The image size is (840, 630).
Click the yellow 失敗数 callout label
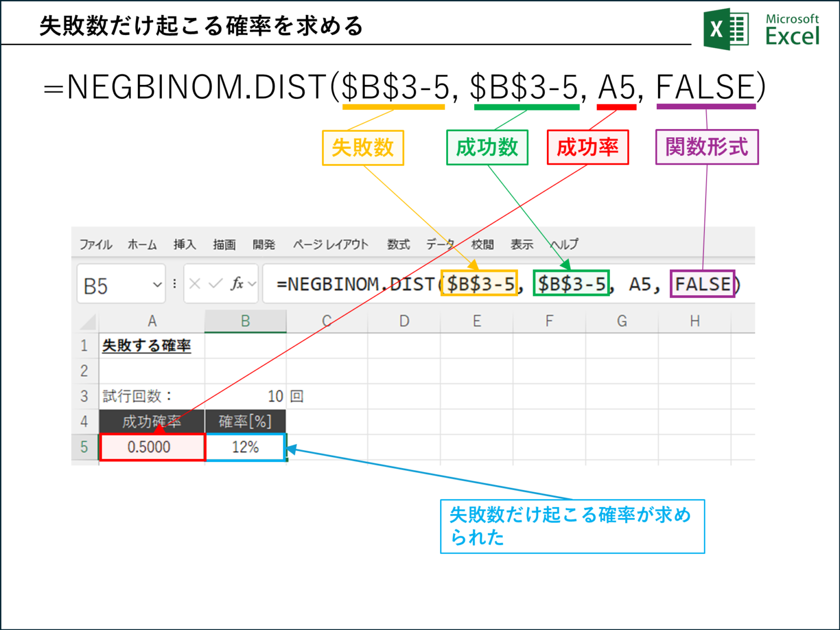pos(363,147)
